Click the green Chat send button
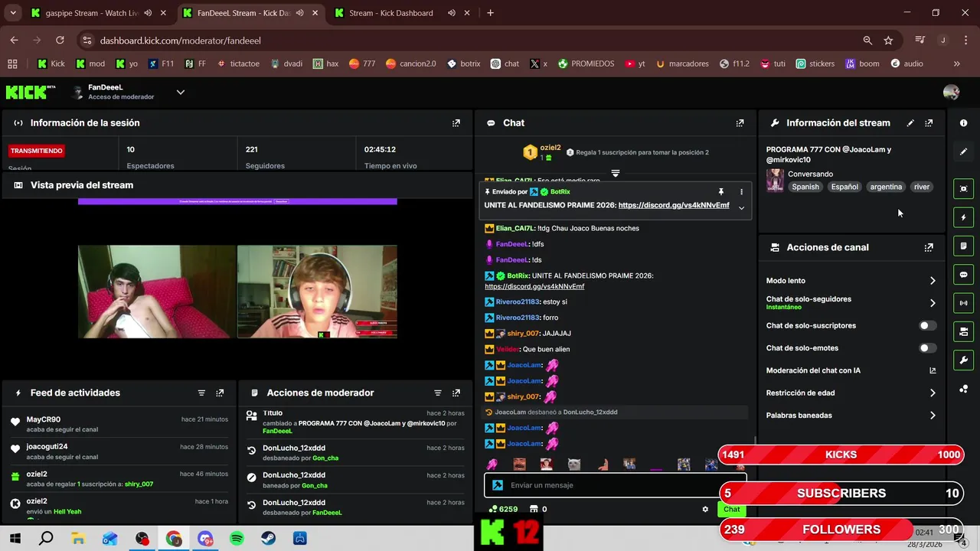980x551 pixels. pyautogui.click(x=731, y=510)
